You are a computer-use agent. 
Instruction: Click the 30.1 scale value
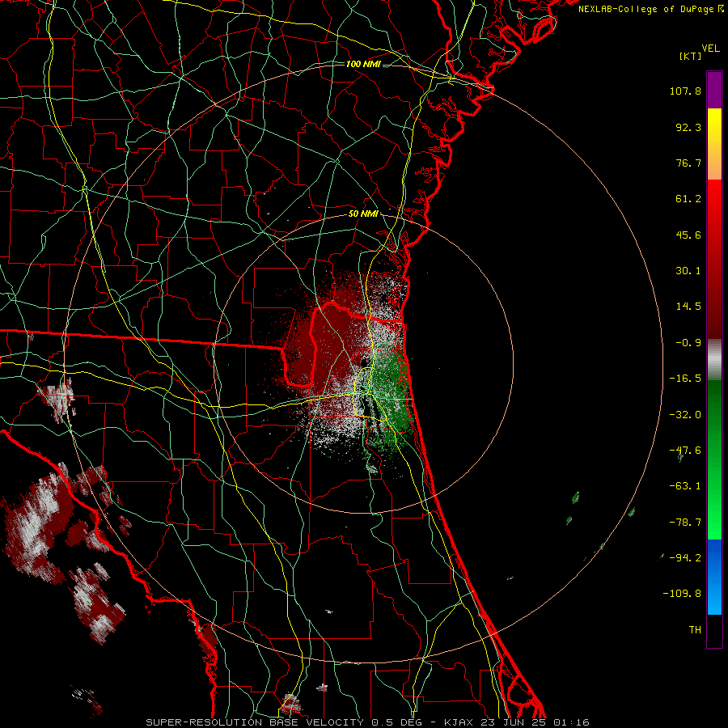(688, 271)
